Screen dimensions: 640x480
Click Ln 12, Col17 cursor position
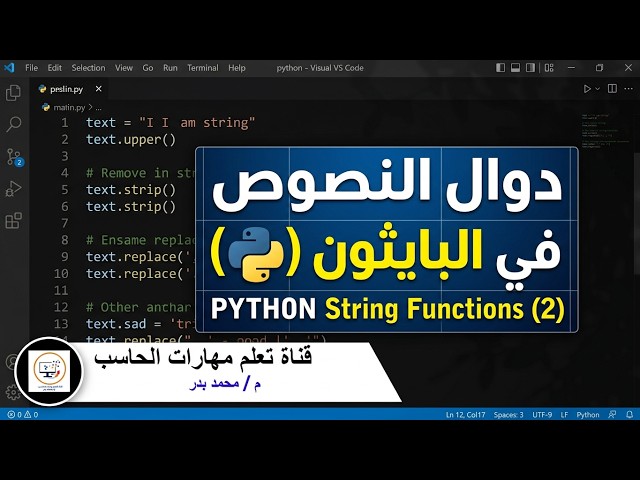[x=465, y=415]
